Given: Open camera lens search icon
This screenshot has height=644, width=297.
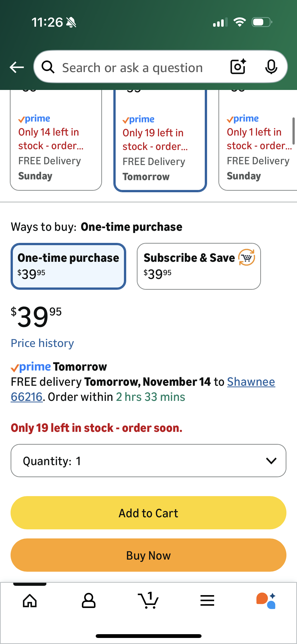Looking at the screenshot, I should (238, 67).
